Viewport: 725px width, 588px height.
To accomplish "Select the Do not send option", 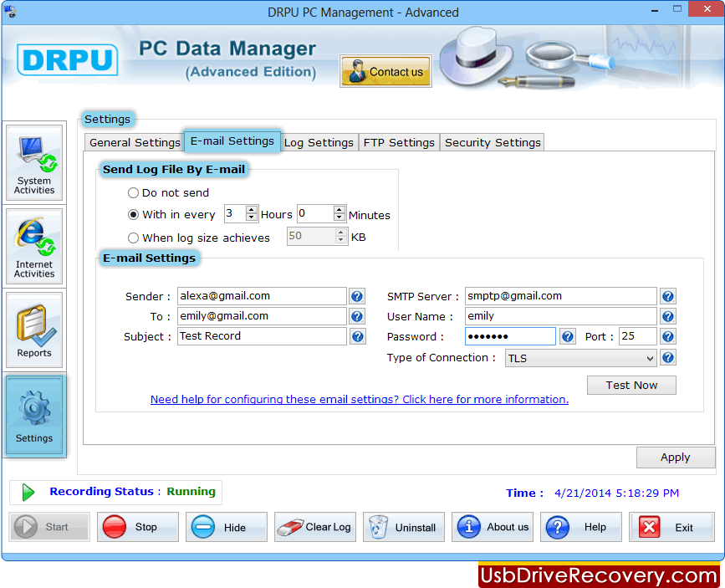I will (x=133, y=192).
